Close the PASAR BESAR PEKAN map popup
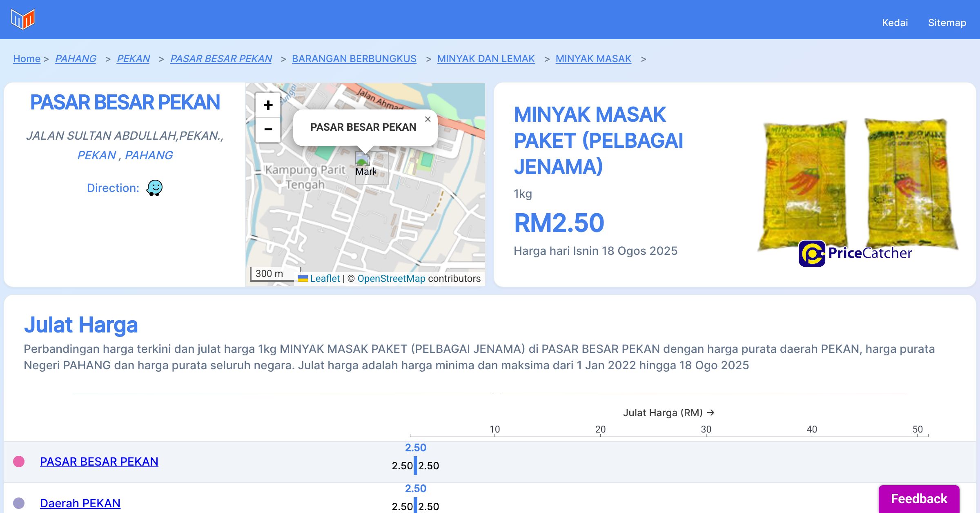 point(428,119)
